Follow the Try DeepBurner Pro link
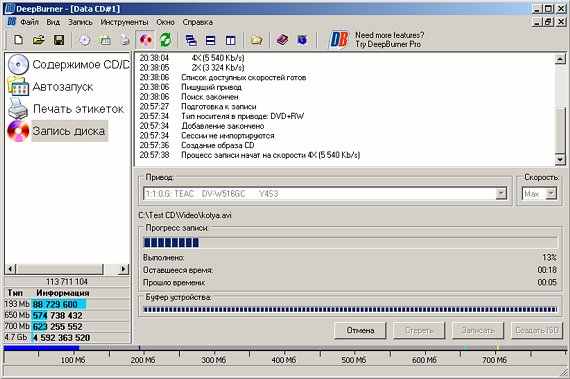The width and height of the screenshot is (570, 379). (388, 44)
